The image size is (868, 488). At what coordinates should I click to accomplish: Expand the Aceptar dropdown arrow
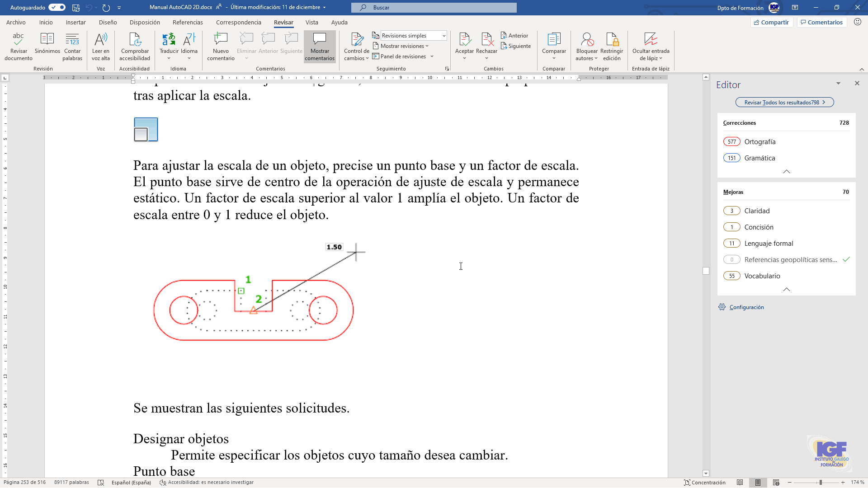pos(464,58)
